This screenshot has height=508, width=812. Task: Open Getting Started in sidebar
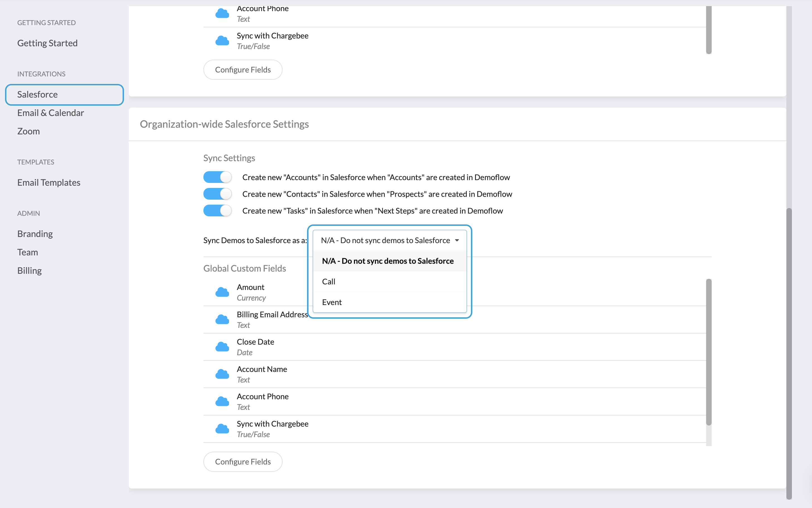47,43
